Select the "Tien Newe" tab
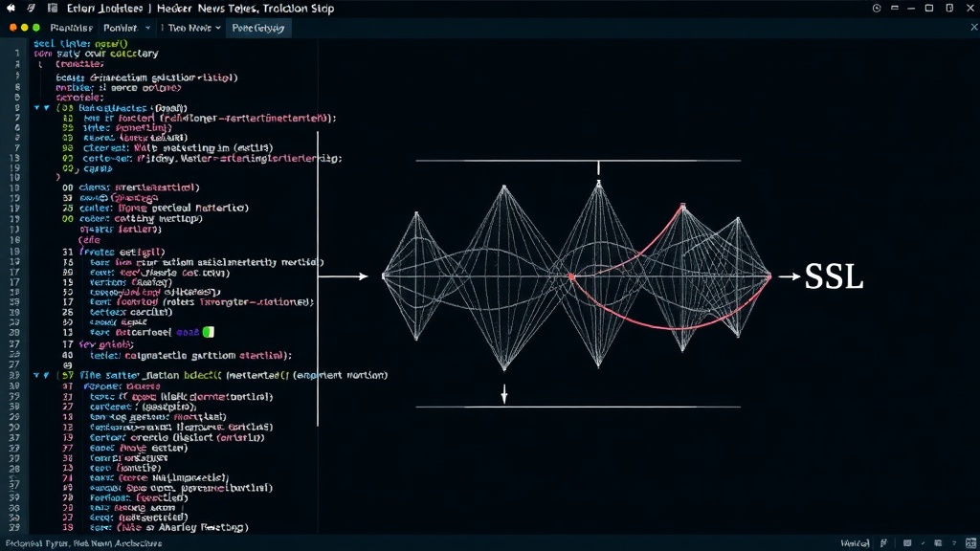Screen dimensions: 980x551 [189, 28]
